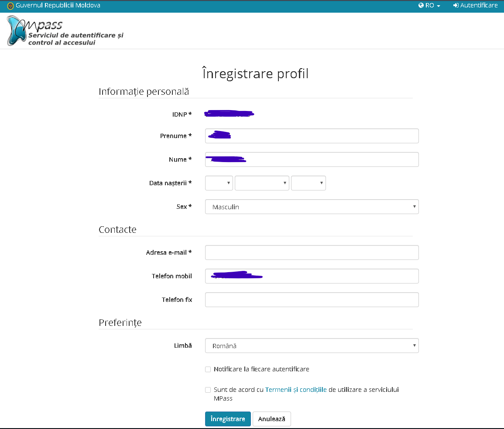
Task: Open the Sex dropdown showing Masculin
Action: point(312,207)
